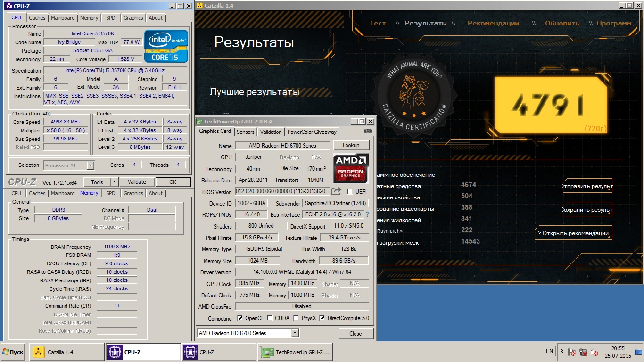Click the Intel Core i5 3570K name field
This screenshot has height=362, width=644.
coord(92,34)
